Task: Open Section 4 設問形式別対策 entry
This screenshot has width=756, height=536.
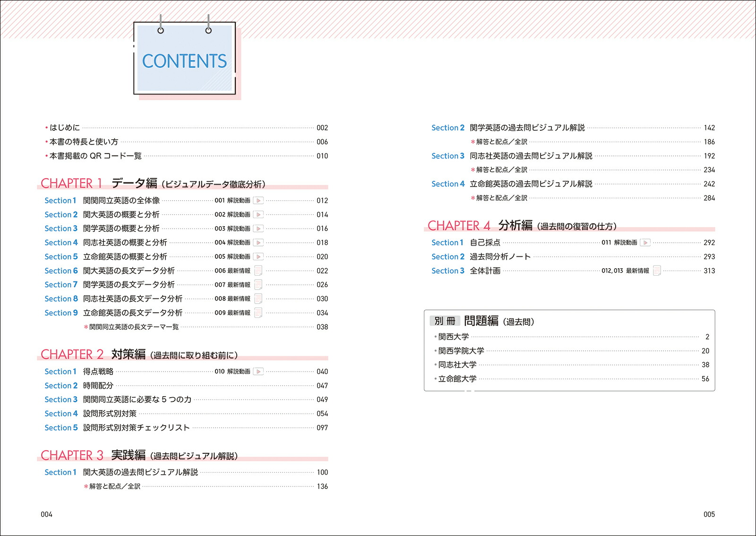Action: pos(186,414)
